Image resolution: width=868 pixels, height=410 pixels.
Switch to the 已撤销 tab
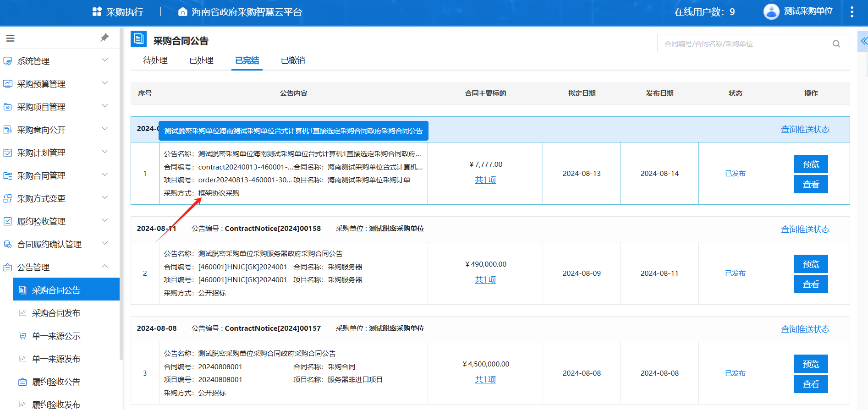point(293,60)
